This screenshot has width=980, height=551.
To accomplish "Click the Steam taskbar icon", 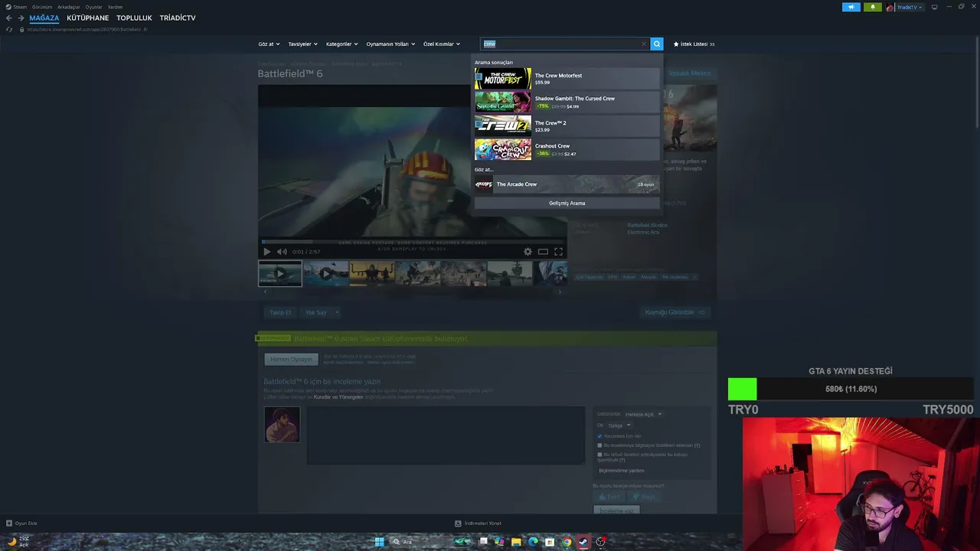I will (x=583, y=542).
